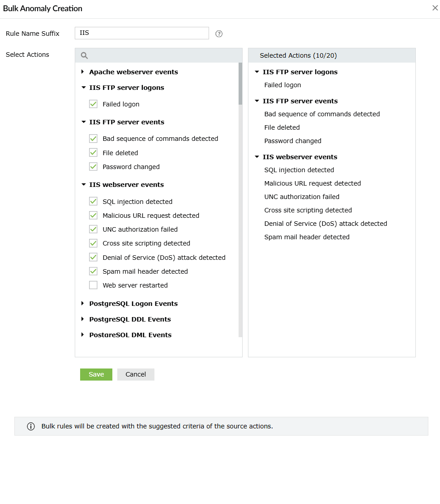Collapse IIS webserver events in the left list

click(83, 185)
